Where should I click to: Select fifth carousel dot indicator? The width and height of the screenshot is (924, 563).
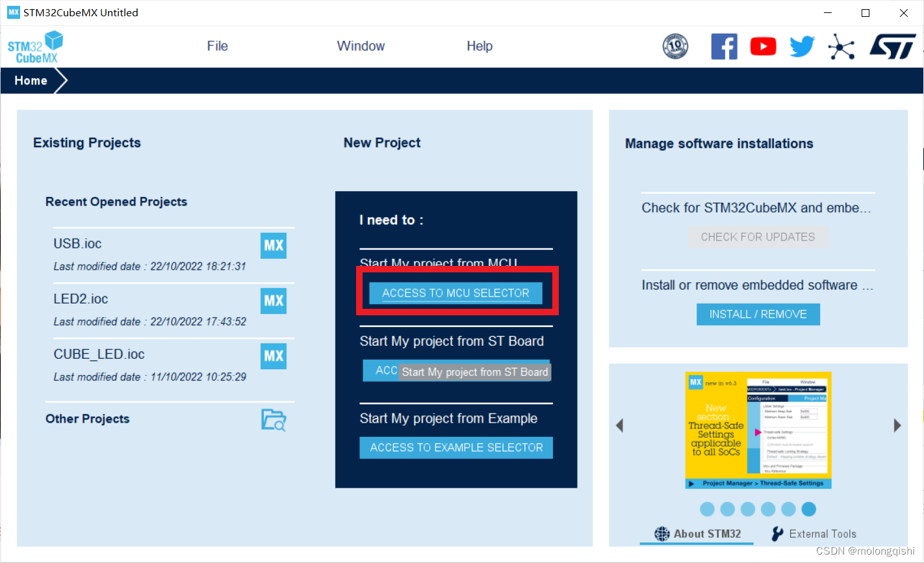click(788, 509)
